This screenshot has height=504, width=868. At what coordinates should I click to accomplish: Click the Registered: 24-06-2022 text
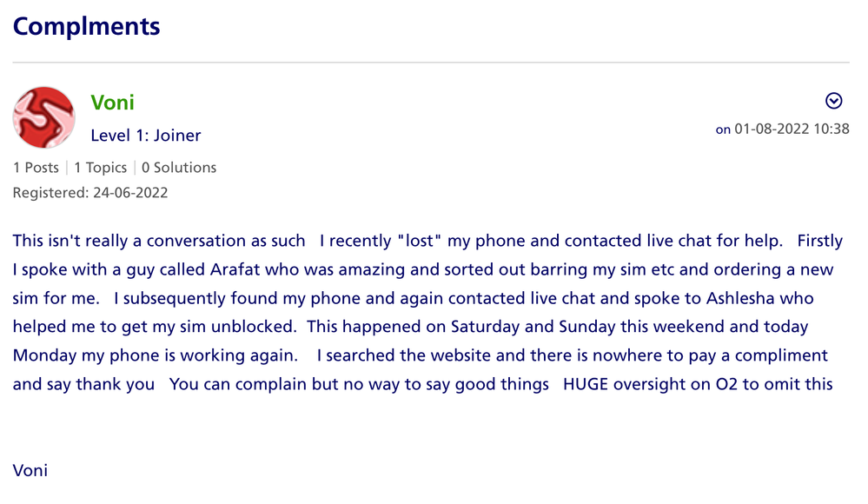(90, 193)
